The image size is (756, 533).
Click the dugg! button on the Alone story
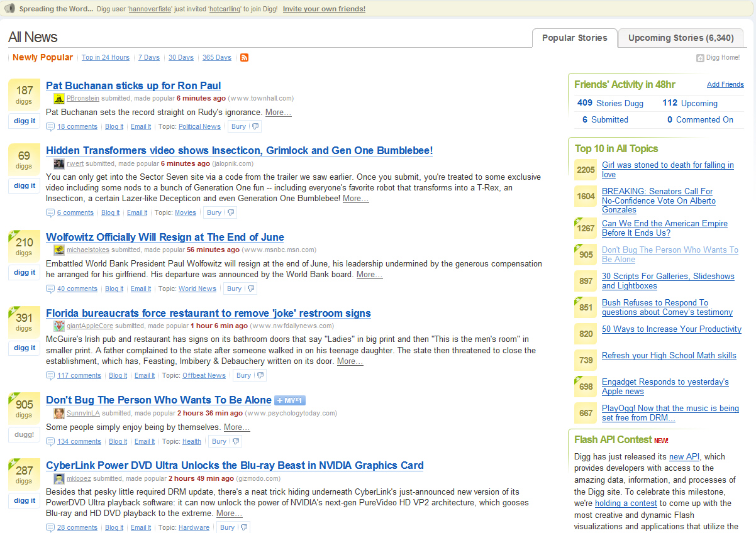coord(25,434)
